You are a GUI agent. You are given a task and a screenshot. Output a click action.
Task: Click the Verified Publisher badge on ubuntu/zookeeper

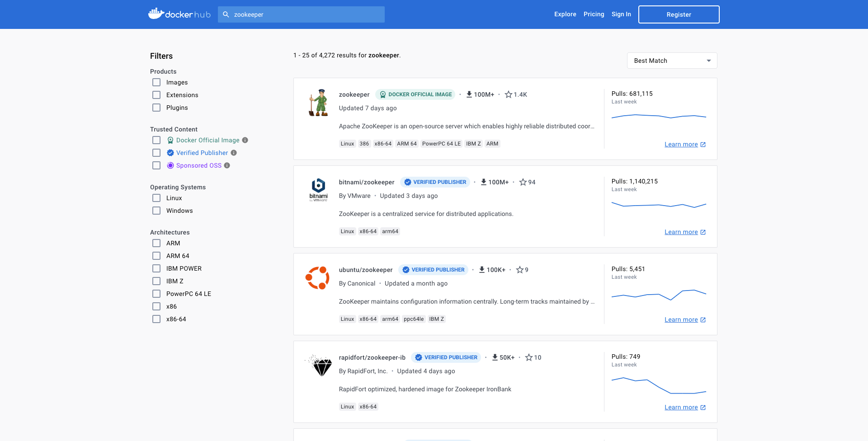(434, 270)
